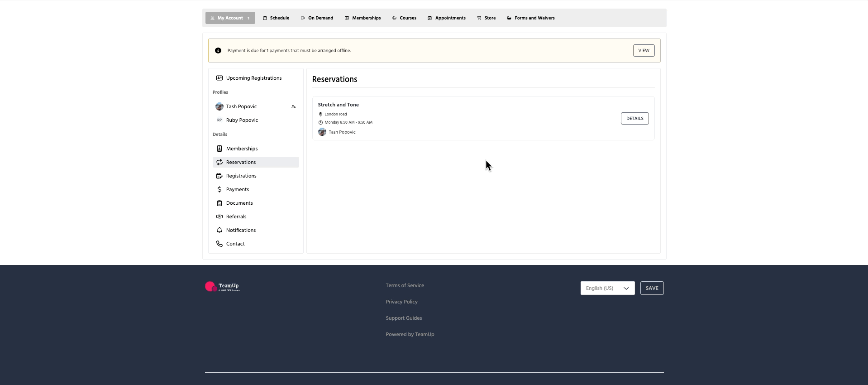This screenshot has height=385, width=868.
Task: Click the info icon in payment banner
Action: [x=218, y=51]
